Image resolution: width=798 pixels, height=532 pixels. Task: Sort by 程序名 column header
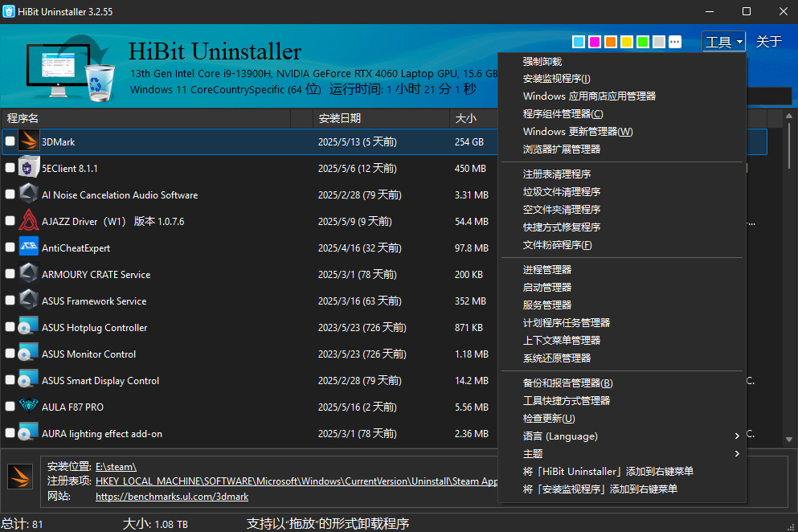(x=146, y=118)
